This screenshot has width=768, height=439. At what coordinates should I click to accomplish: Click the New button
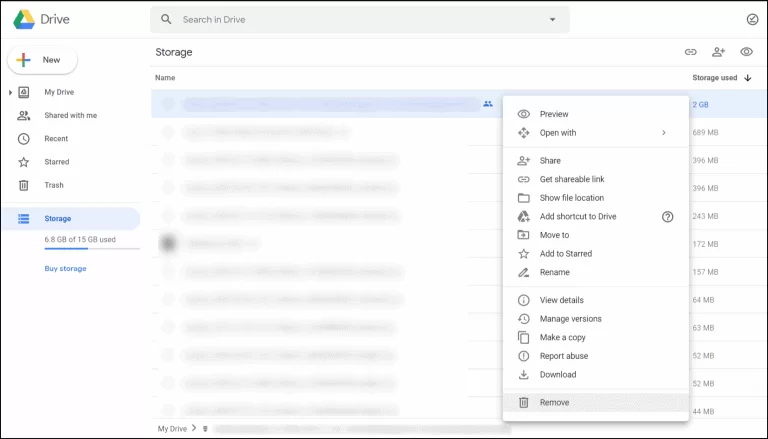click(x=42, y=60)
